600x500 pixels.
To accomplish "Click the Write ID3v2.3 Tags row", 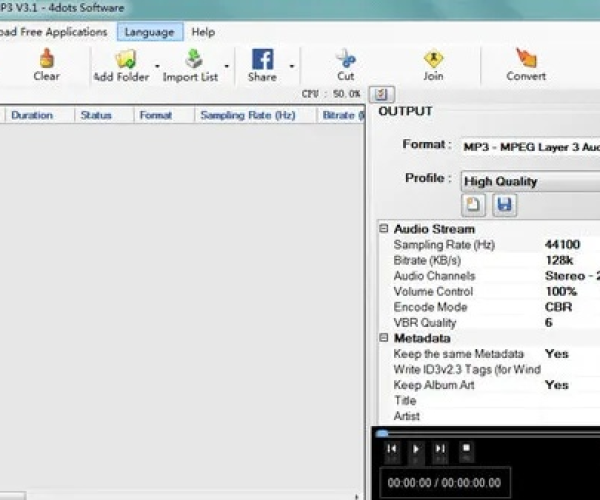I will pyautogui.click(x=489, y=370).
